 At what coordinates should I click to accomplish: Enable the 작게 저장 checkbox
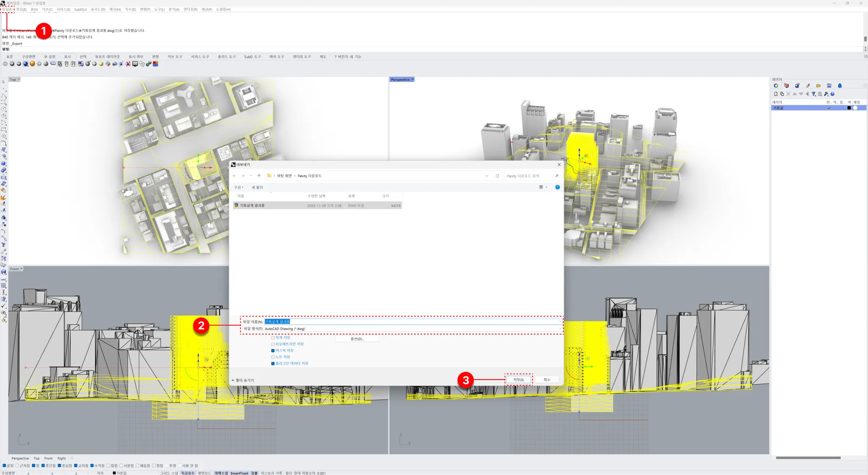pyautogui.click(x=273, y=338)
